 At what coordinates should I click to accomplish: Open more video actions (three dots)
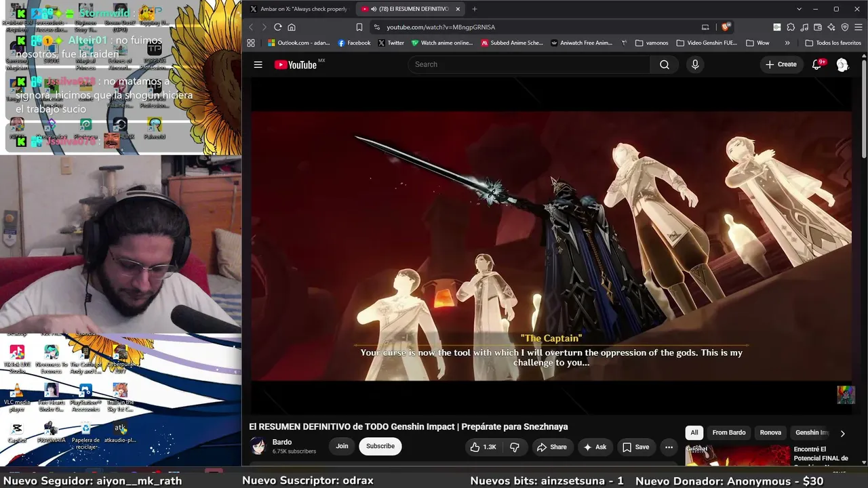tap(669, 447)
